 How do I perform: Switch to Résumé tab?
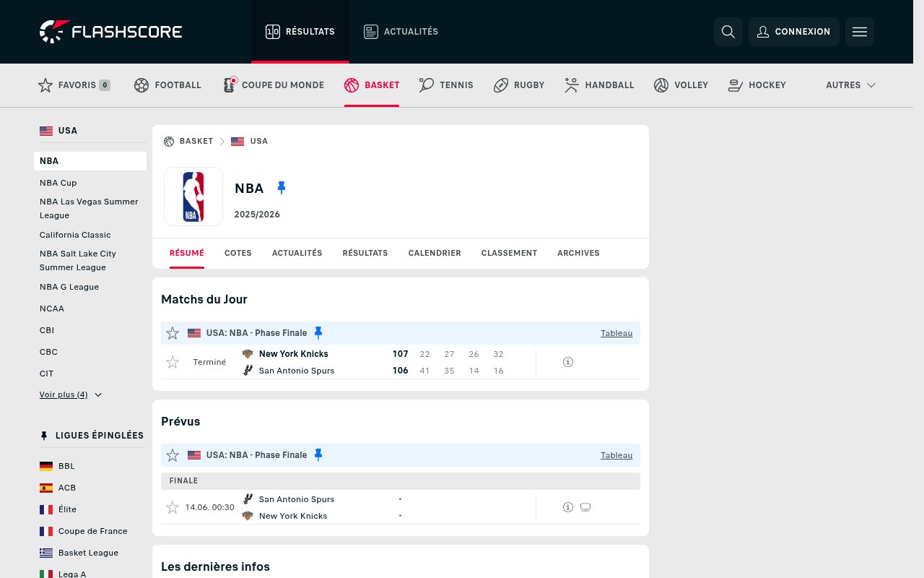(187, 253)
